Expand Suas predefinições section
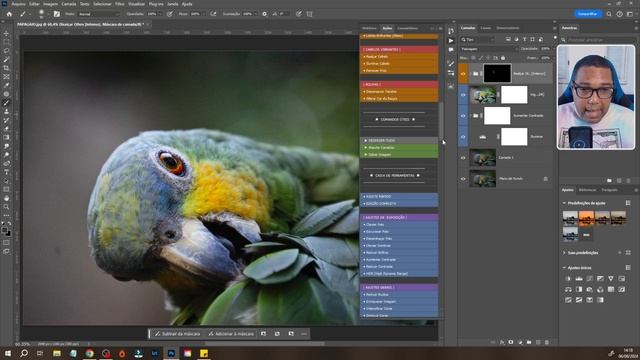Viewport: 640px width, 360px height. point(564,253)
